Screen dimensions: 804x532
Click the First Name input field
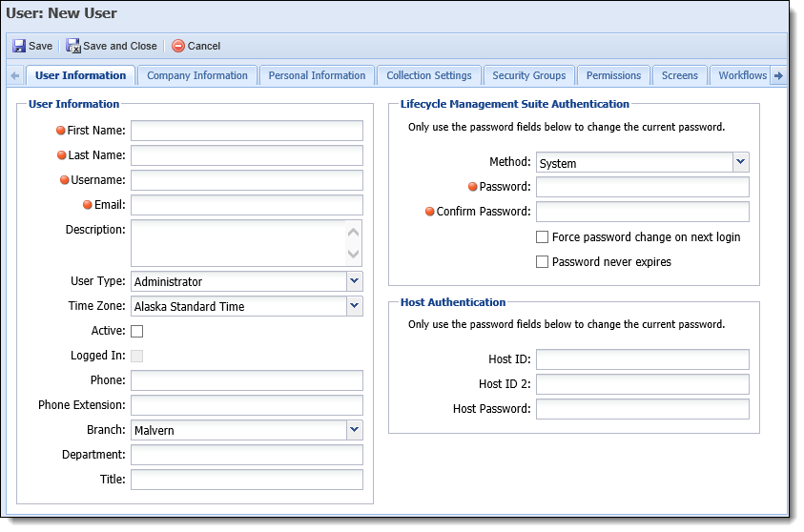pos(247,131)
